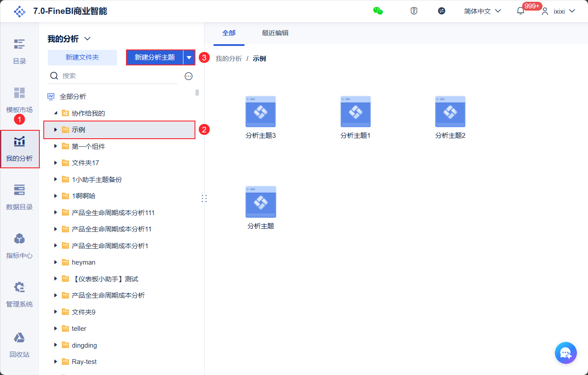
Task: Select 【仪表板小助手】测试 tree row
Action: pos(119,279)
